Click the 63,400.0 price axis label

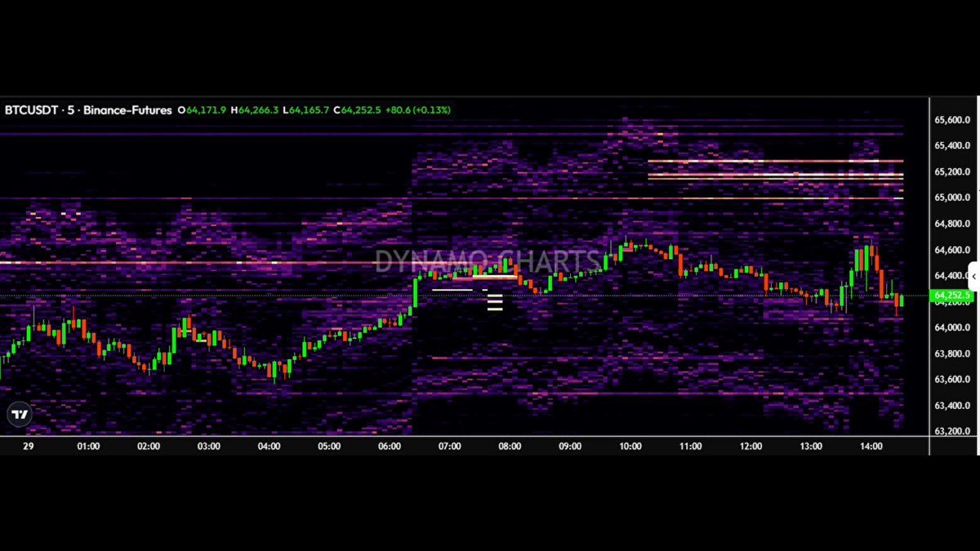click(952, 406)
